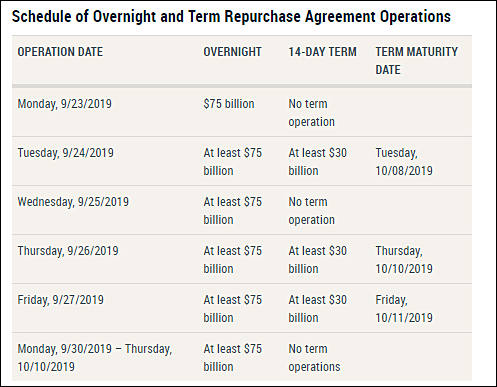Select the Friday, 9/27/2019 date cell
497x387 pixels.
(60, 300)
